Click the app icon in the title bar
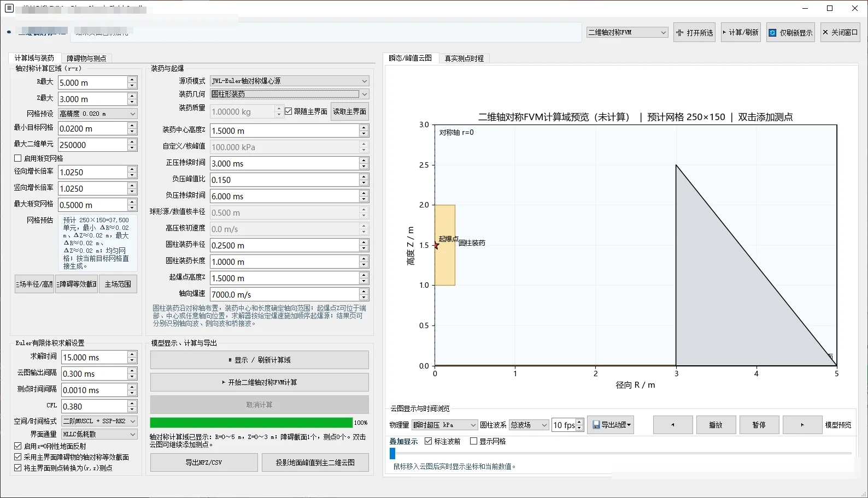This screenshot has height=498, width=868. coord(9,8)
